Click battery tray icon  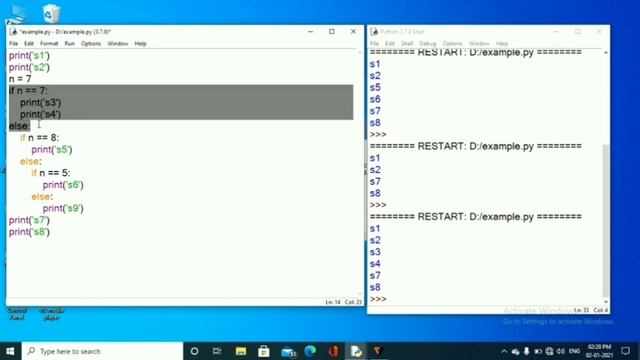[538, 351]
